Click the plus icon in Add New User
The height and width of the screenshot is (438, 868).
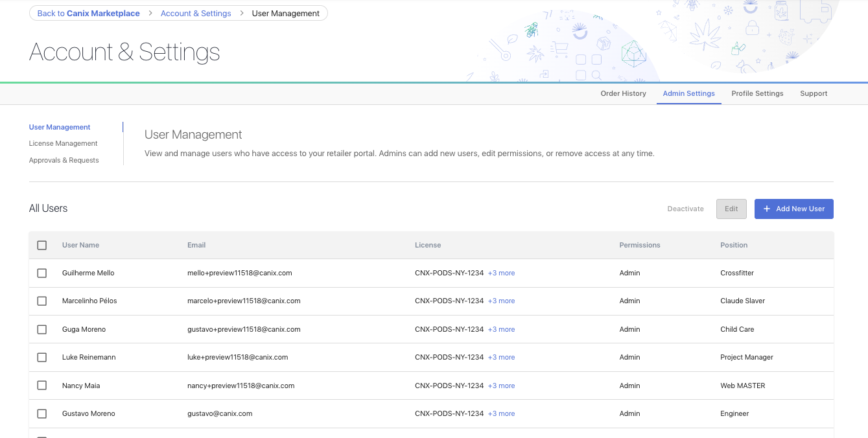pyautogui.click(x=767, y=209)
